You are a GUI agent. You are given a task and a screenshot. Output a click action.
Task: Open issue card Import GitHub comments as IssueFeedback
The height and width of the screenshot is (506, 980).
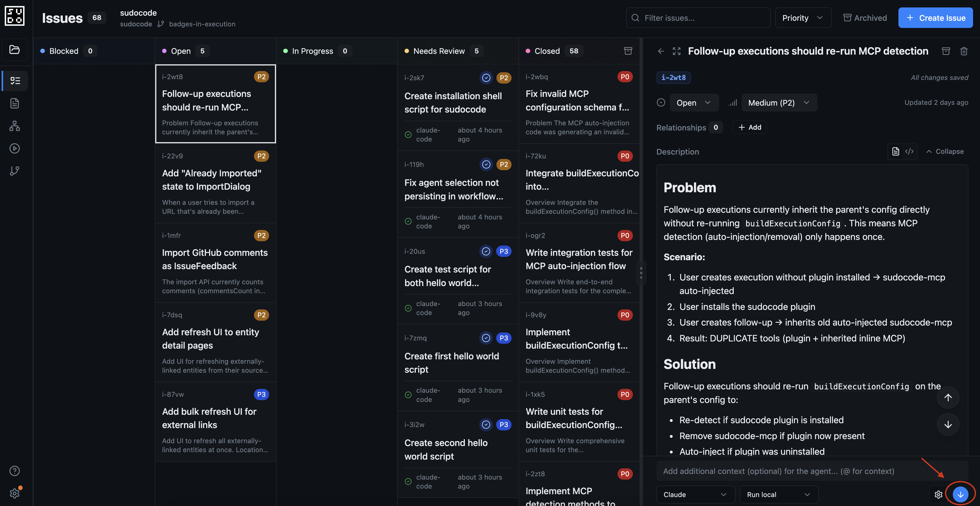click(215, 259)
